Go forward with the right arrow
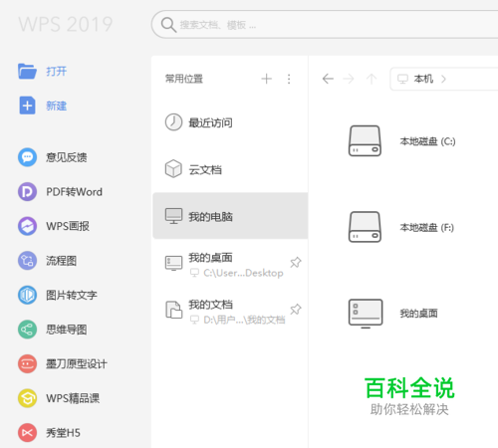The width and height of the screenshot is (498, 448). (349, 79)
